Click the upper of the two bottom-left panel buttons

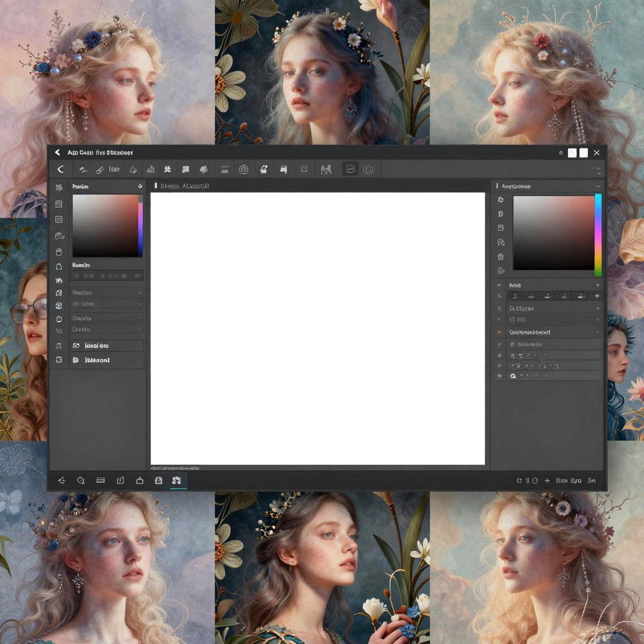[106, 346]
